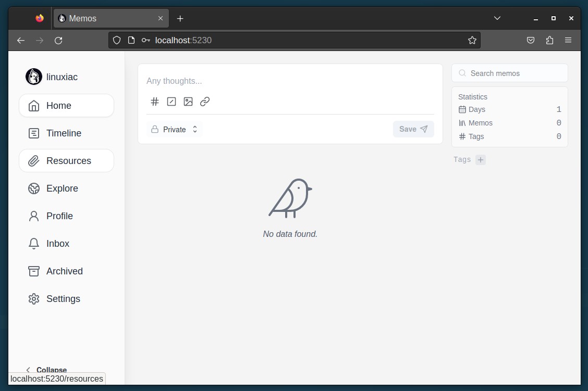Insert a tag with the hash icon
The width and height of the screenshot is (588, 391).
point(154,102)
